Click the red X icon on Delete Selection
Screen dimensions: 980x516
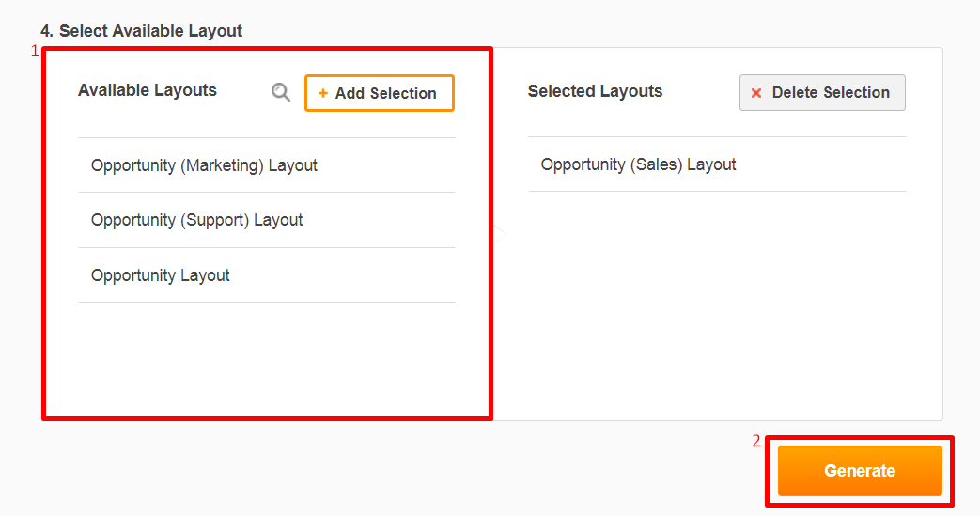[756, 92]
